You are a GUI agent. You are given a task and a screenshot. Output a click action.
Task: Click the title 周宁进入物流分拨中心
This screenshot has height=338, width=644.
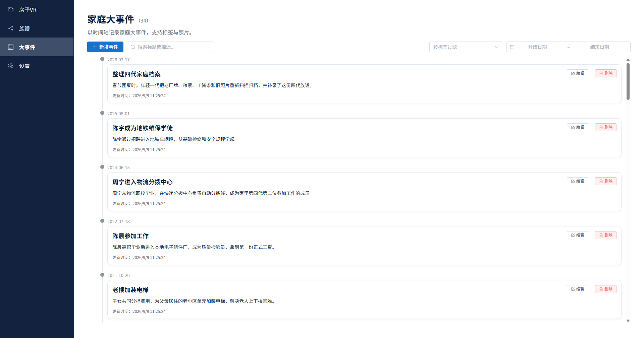click(x=143, y=182)
